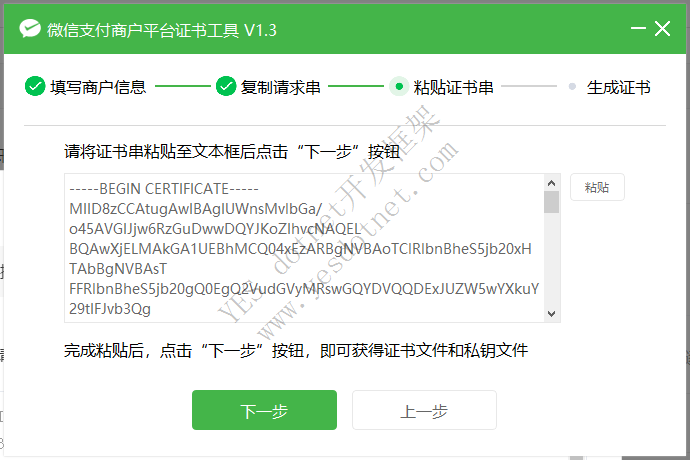
Task: Select the 粘贴证书串 step label
Action: tap(453, 87)
